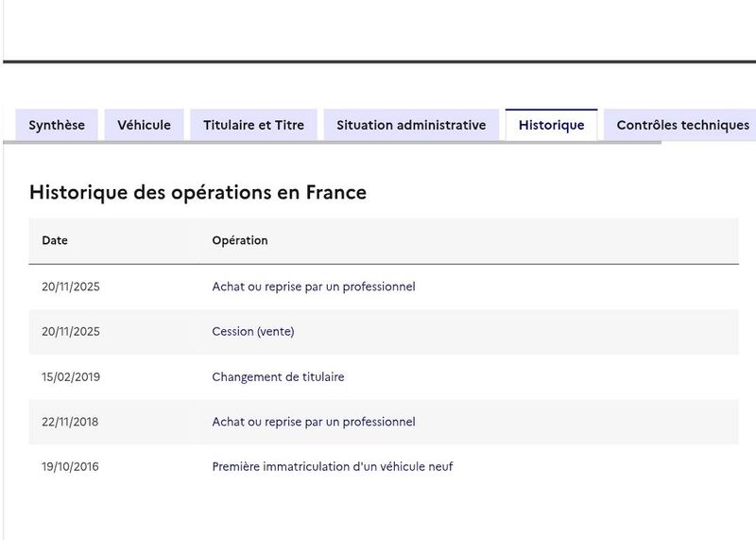Click the Historique des opérations en France heading
This screenshot has height=540, width=756.
[198, 192]
